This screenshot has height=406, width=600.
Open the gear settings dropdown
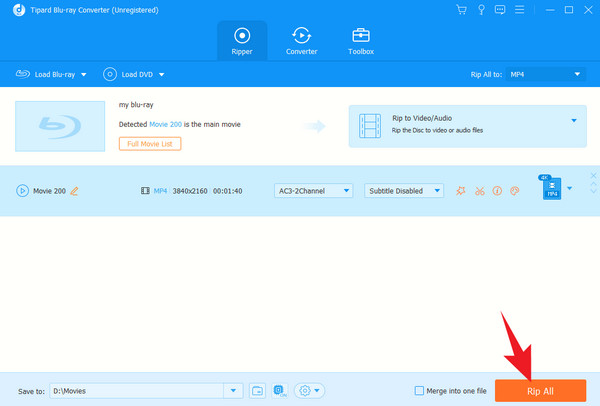coord(309,391)
